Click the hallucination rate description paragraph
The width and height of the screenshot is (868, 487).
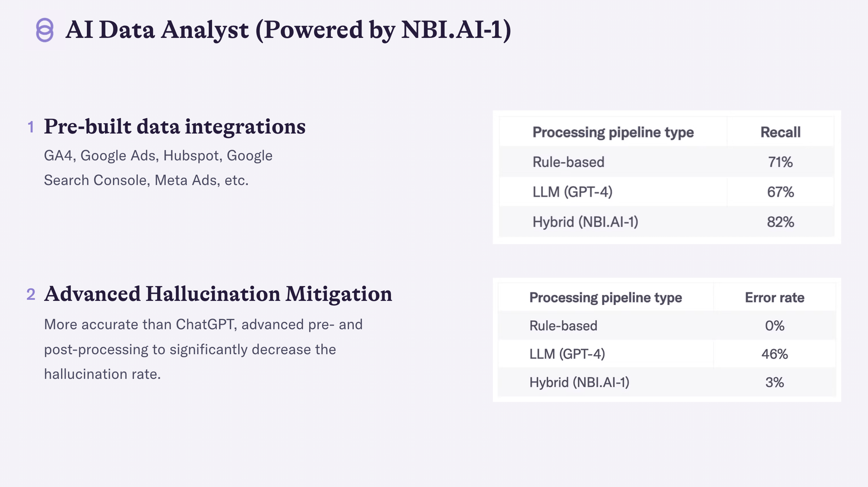click(203, 349)
